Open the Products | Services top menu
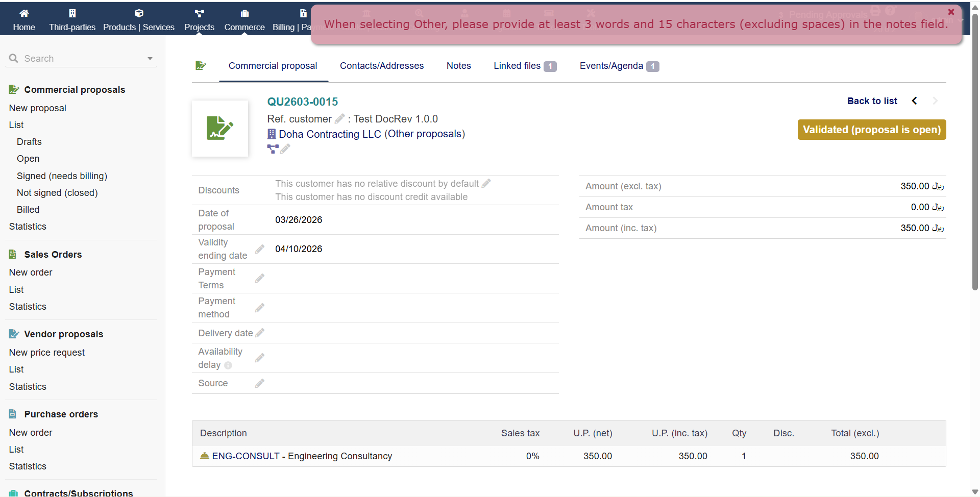Viewport: 980px width, 497px height. tap(139, 19)
